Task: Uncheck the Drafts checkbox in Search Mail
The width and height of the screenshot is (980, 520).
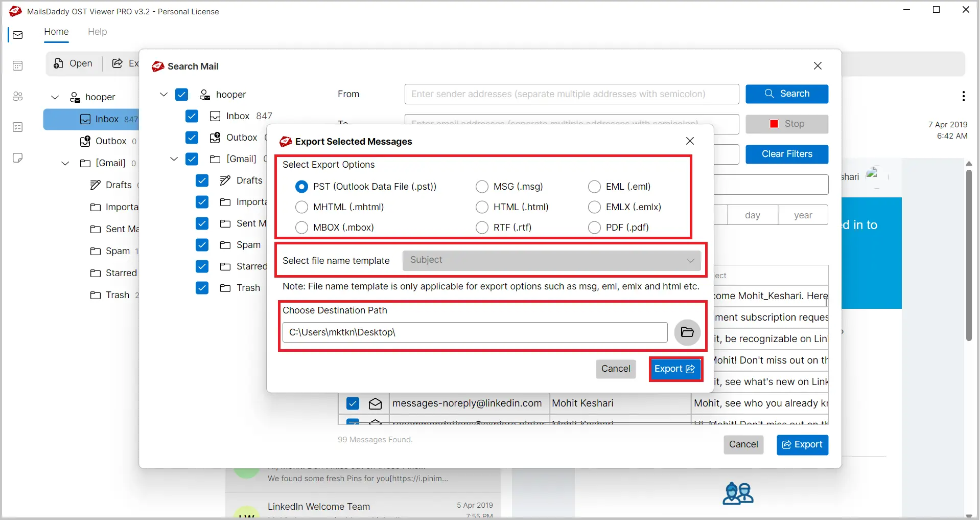Action: coord(202,180)
